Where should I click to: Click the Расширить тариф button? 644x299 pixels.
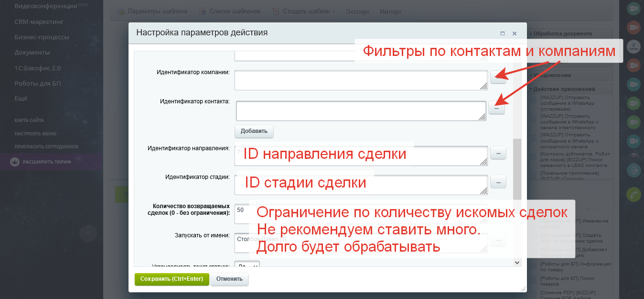point(51,162)
